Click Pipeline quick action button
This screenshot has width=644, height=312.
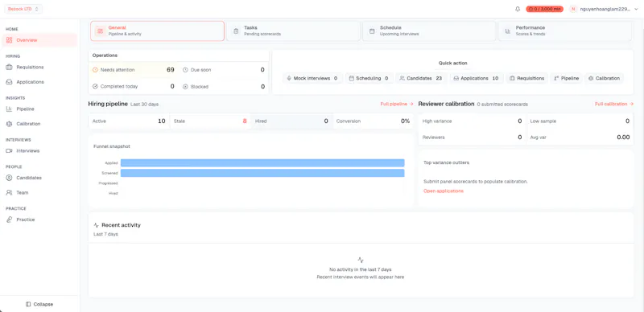(566, 78)
